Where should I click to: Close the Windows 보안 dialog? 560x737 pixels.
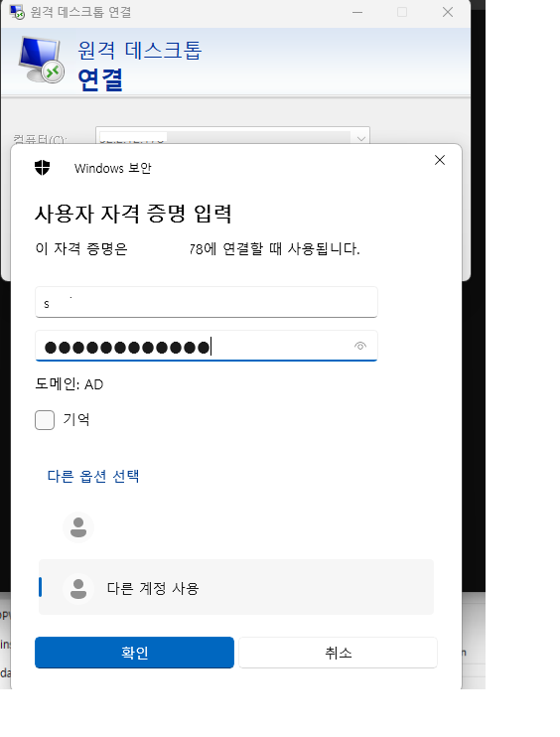coord(440,160)
